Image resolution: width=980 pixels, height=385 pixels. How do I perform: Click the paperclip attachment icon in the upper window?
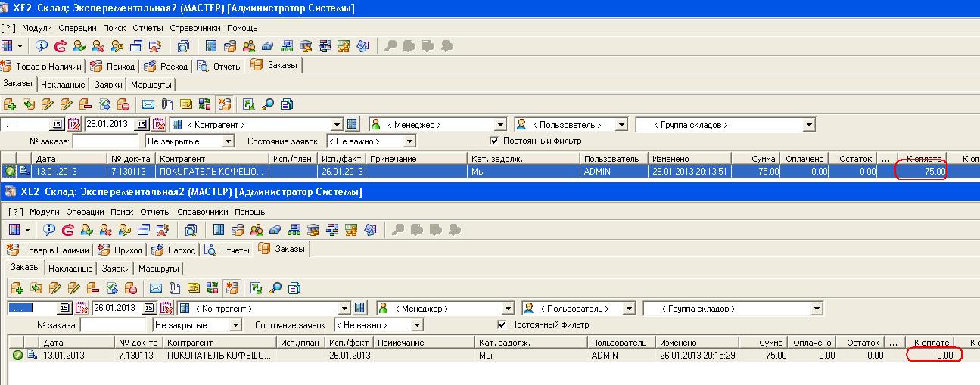pos(166,104)
